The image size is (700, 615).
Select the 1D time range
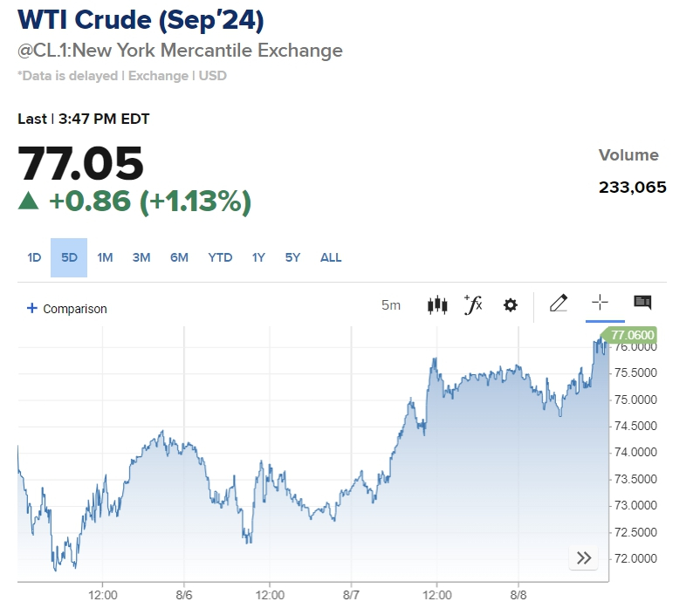34,257
